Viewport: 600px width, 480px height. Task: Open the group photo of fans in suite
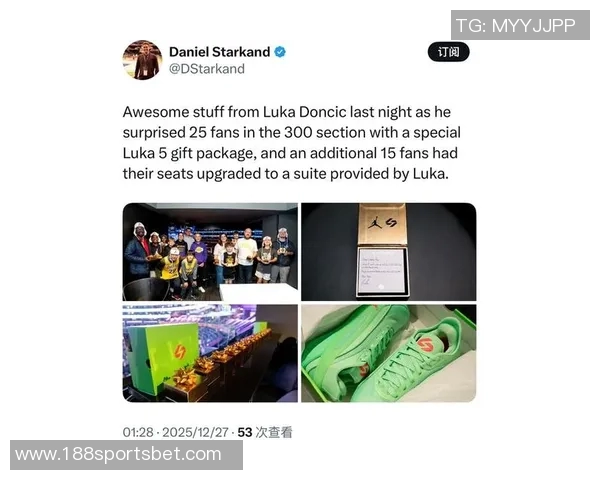[210, 252]
